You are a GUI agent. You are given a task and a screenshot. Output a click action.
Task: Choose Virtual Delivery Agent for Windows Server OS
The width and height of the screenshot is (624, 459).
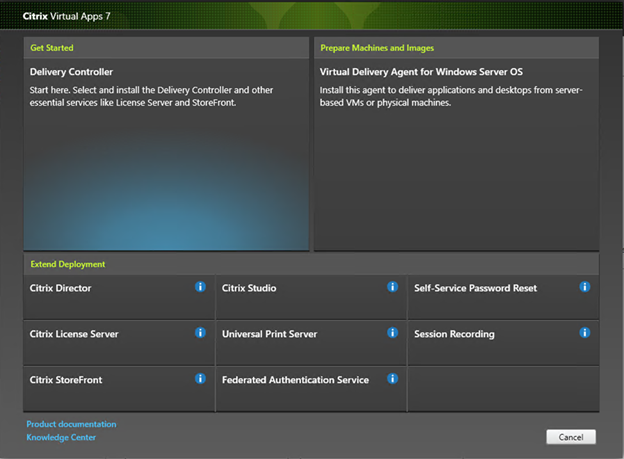pos(456,155)
